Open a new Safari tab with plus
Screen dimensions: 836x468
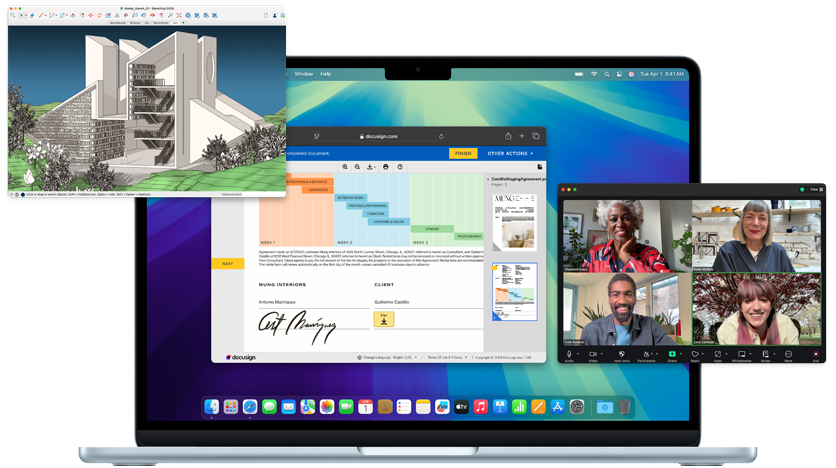click(521, 136)
